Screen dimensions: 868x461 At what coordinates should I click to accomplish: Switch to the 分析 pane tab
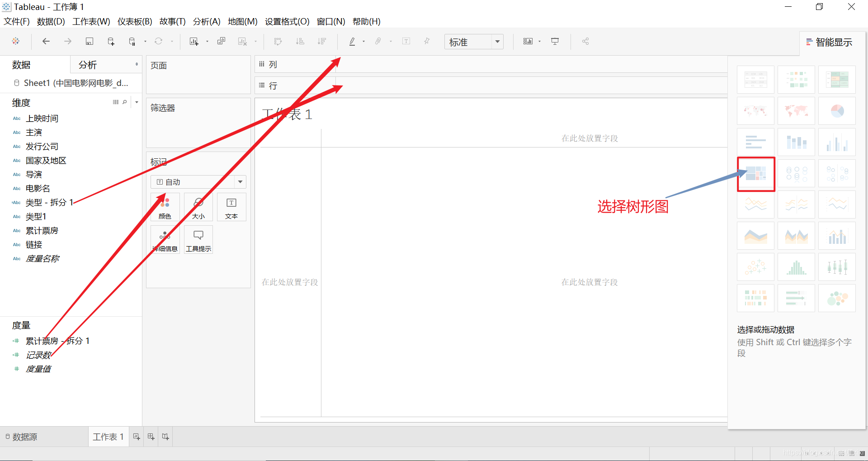tap(88, 65)
